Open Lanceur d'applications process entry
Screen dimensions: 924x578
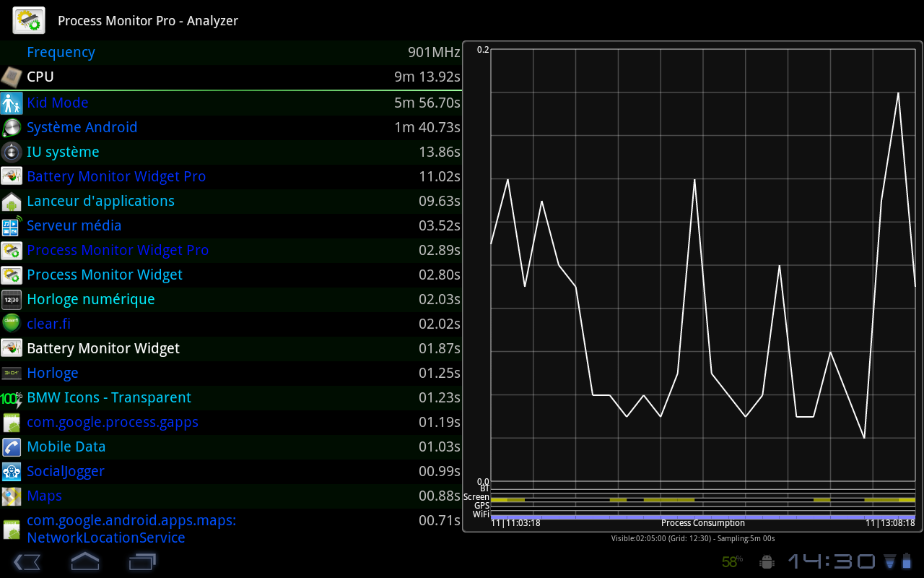[x=231, y=202]
